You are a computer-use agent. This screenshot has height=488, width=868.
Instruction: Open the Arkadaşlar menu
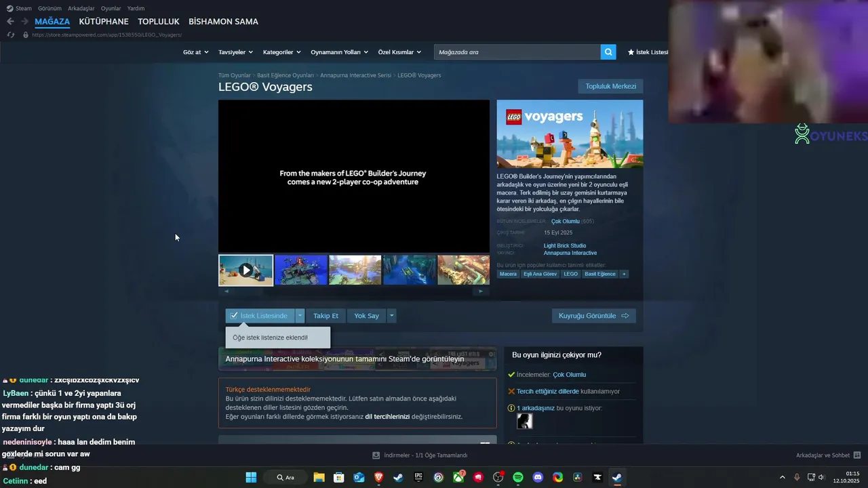coord(81,8)
